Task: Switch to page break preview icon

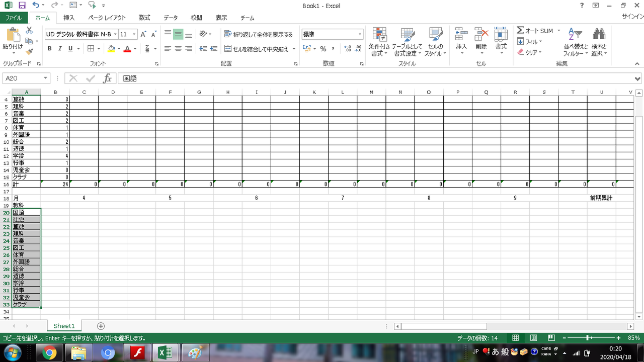Action: tap(551, 338)
